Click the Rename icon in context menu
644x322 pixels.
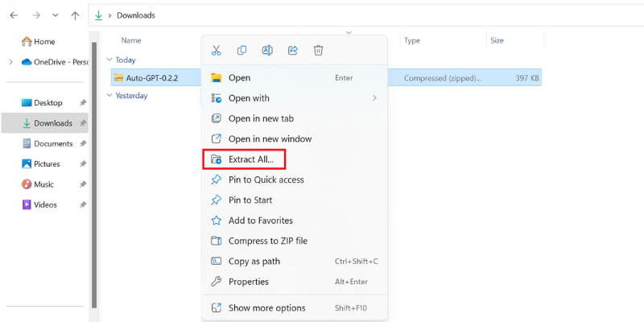click(x=267, y=50)
